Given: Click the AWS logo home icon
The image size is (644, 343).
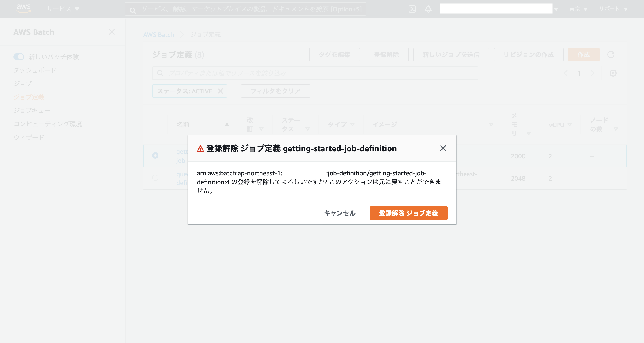Looking at the screenshot, I should (24, 9).
